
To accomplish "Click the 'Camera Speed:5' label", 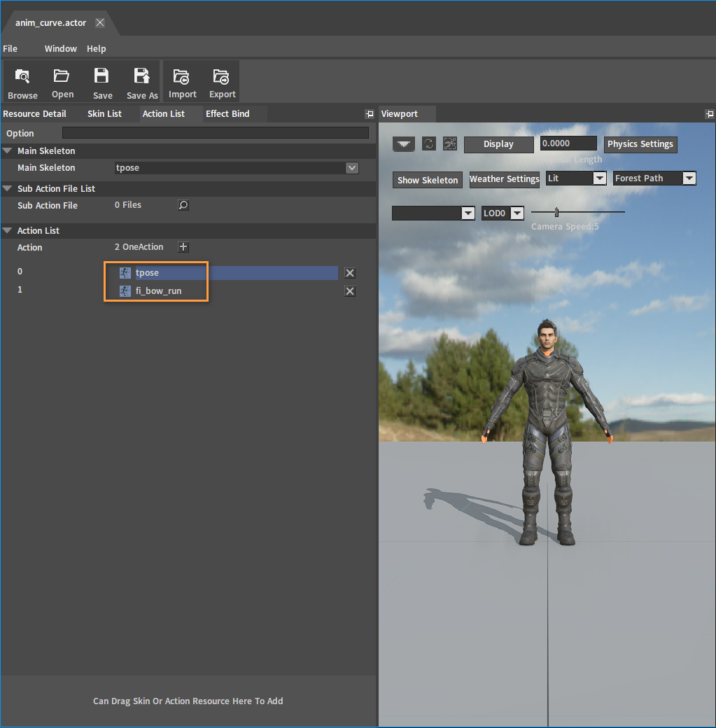I will point(565,227).
